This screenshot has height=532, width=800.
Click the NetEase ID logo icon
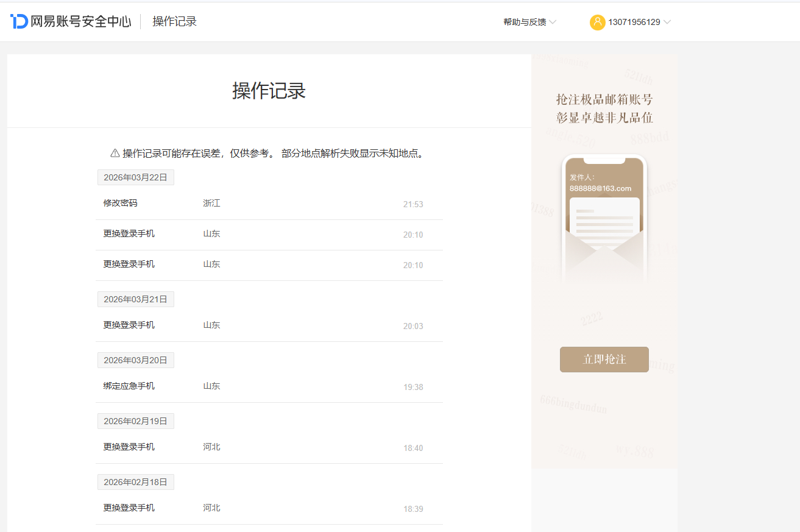(19, 21)
